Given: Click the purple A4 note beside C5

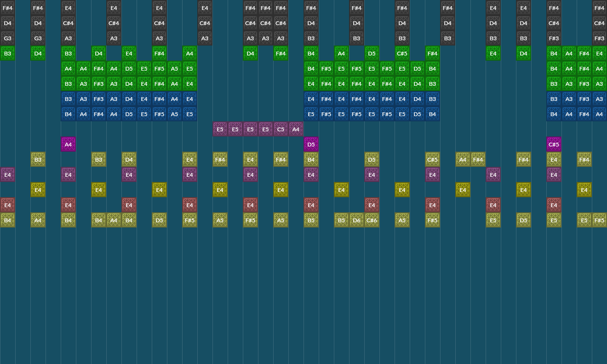Looking at the screenshot, I should 296,129.
